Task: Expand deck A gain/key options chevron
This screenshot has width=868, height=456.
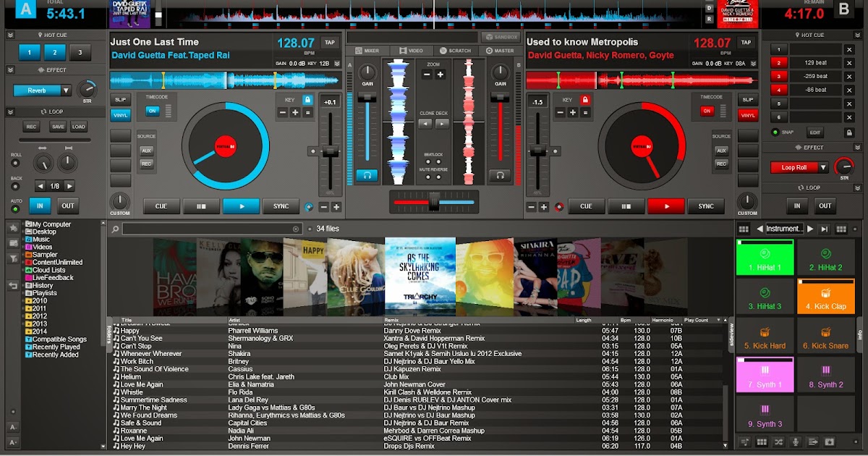Action: (x=336, y=63)
